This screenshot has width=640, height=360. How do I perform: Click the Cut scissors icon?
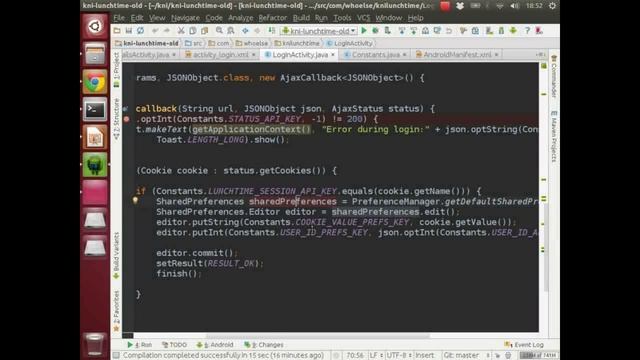click(x=181, y=31)
